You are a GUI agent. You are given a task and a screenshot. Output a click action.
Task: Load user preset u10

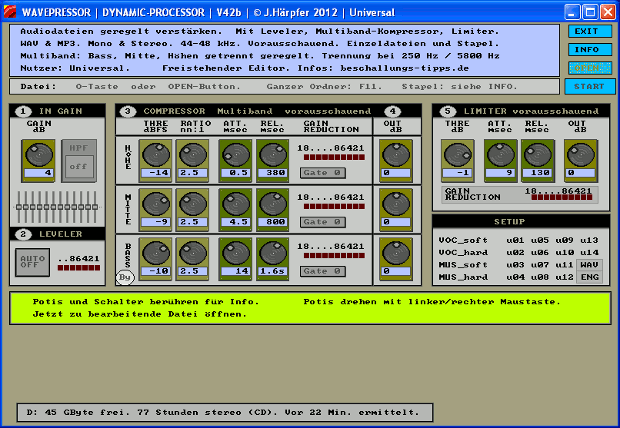click(564, 252)
